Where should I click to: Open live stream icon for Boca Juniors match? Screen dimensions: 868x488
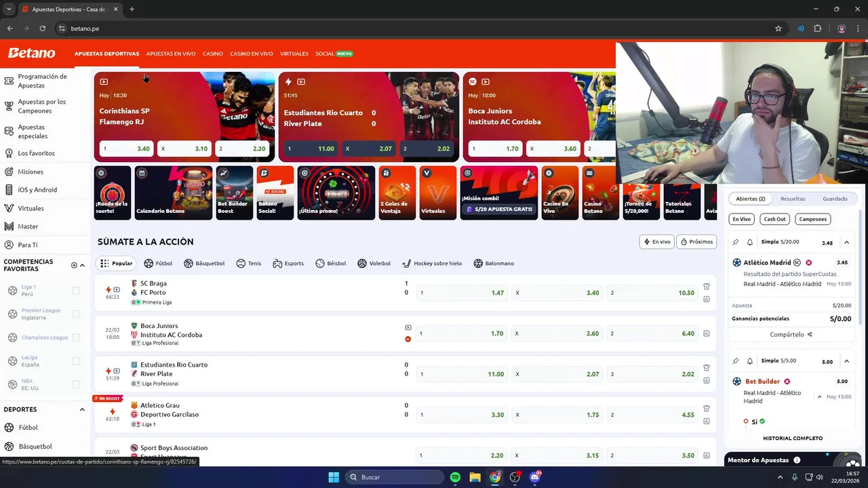tap(408, 328)
